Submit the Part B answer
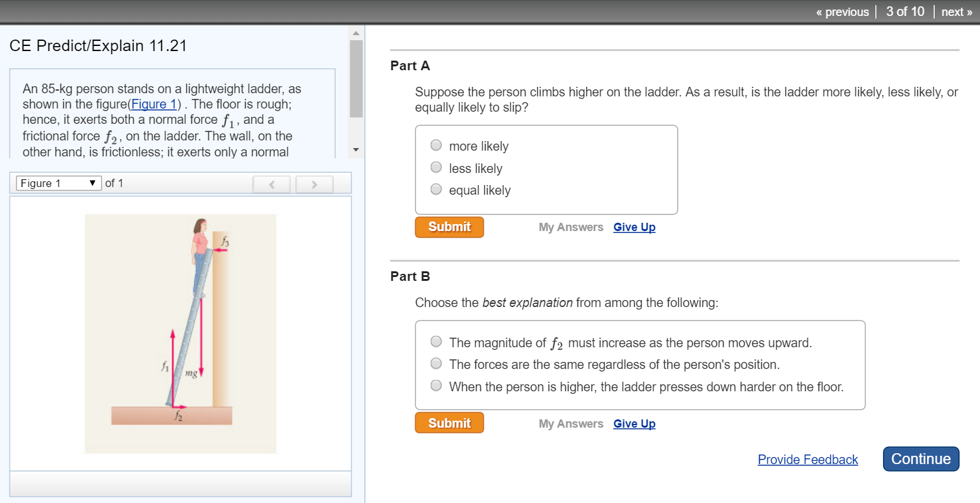980x503 pixels. coord(449,423)
